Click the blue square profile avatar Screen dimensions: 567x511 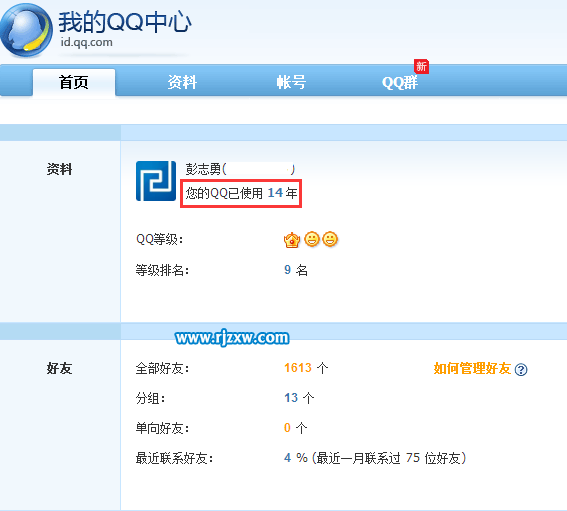[x=156, y=181]
